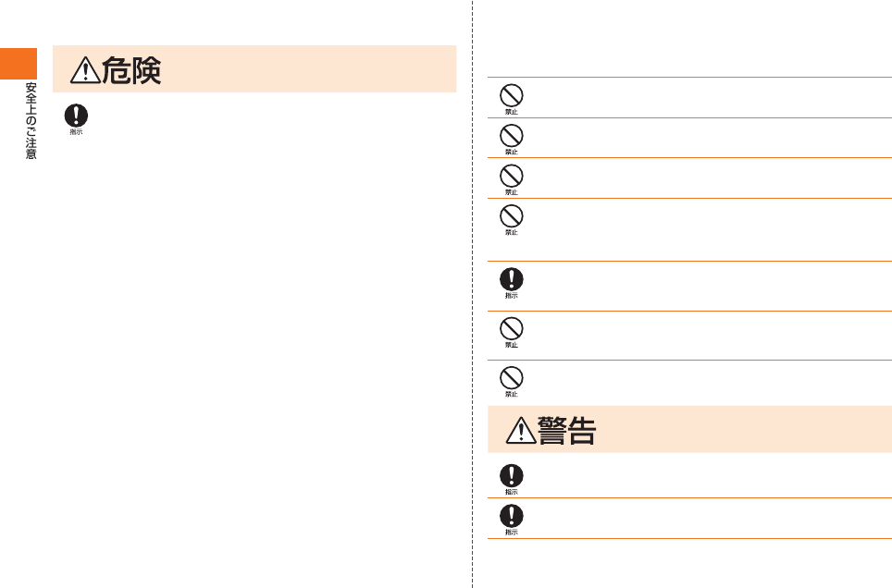This screenshot has height=588, width=892.
Task: Click the orange section tab at page edge
Action: tap(19, 64)
